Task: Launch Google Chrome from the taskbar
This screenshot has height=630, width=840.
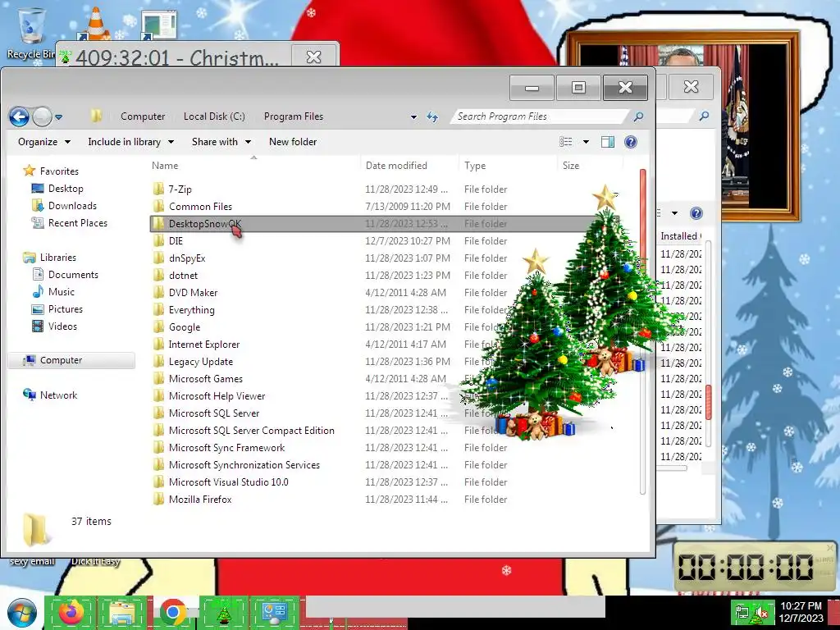Action: [172, 613]
